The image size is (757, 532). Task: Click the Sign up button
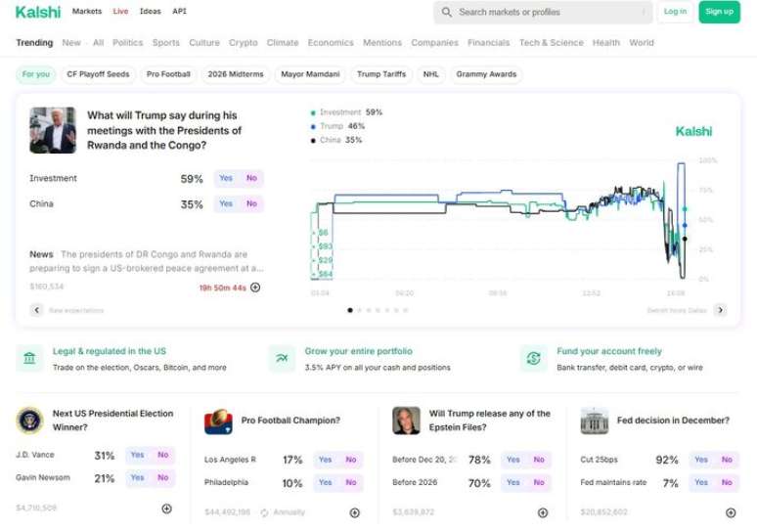click(719, 12)
